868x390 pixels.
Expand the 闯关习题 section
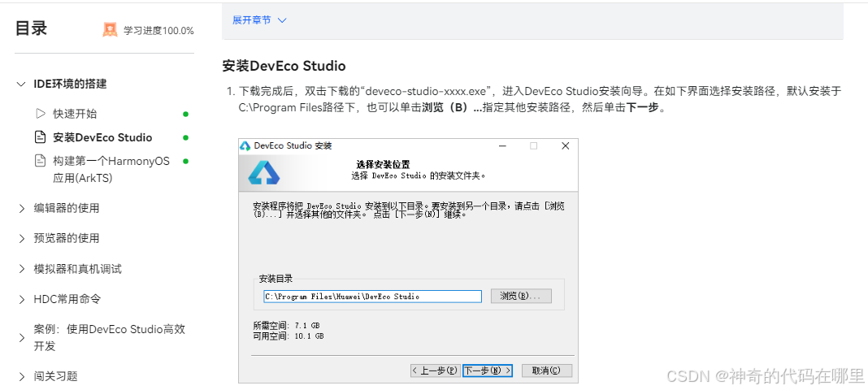tap(22, 377)
